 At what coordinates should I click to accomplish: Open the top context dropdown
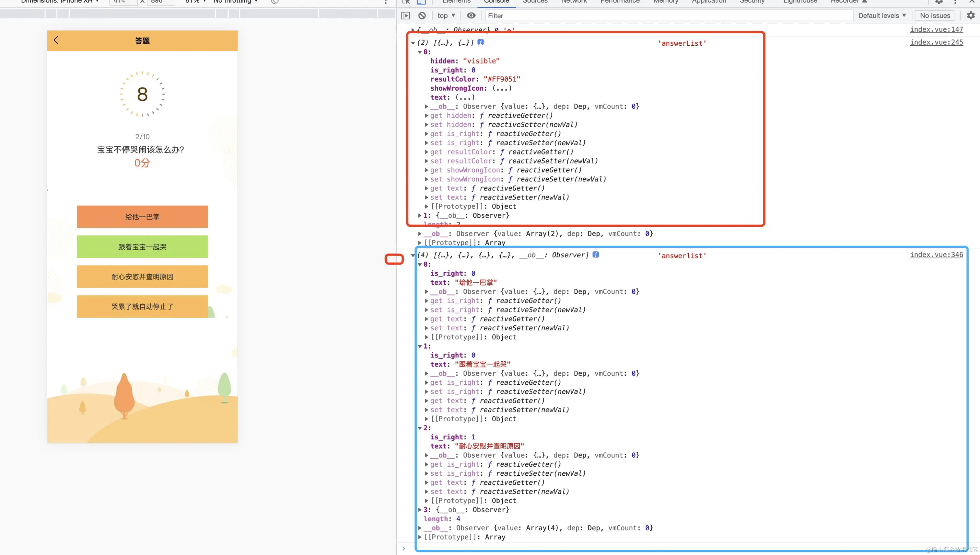click(x=446, y=16)
